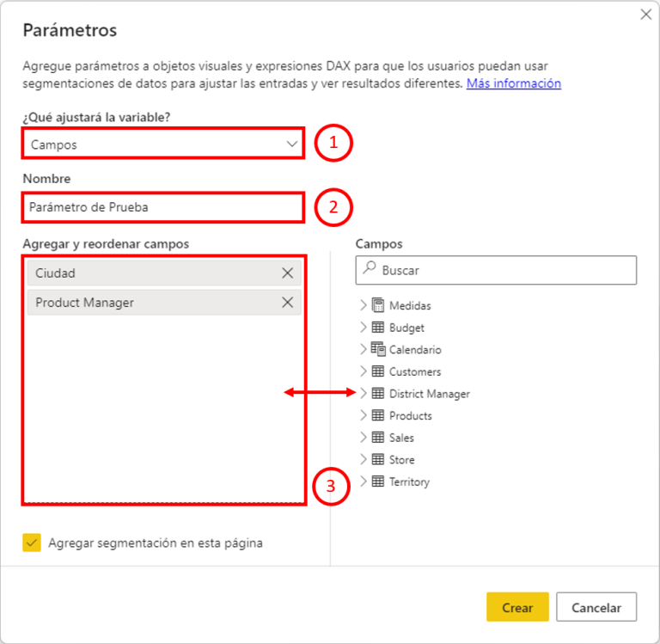Click the Cancelar button
Image resolution: width=660 pixels, height=644 pixels.
click(x=596, y=607)
